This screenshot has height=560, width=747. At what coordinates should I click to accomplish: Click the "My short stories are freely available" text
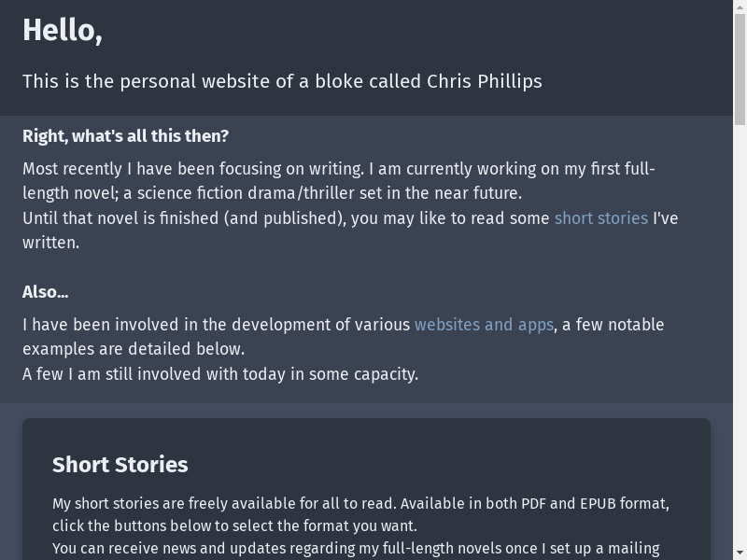click(x=187, y=504)
